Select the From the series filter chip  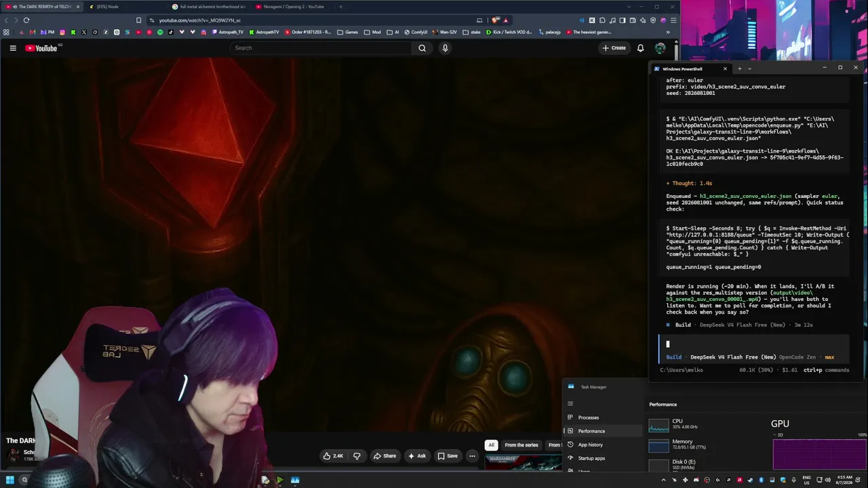coord(521,445)
